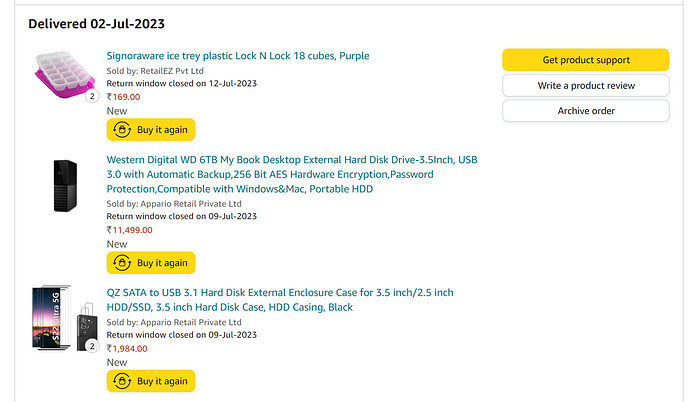
Task: Click reorder icon on QZ enclosure button
Action: click(x=122, y=381)
